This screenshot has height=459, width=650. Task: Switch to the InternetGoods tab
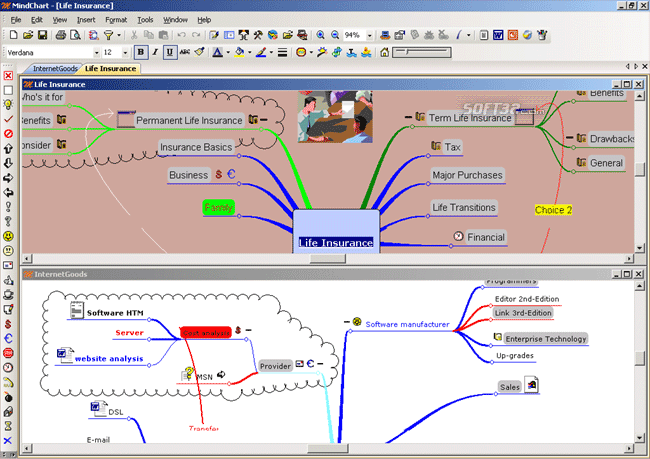pos(55,68)
